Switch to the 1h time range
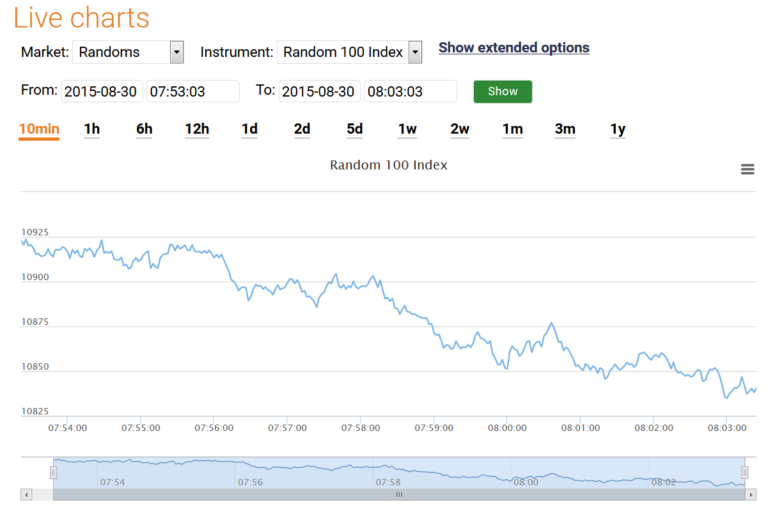 coord(92,129)
